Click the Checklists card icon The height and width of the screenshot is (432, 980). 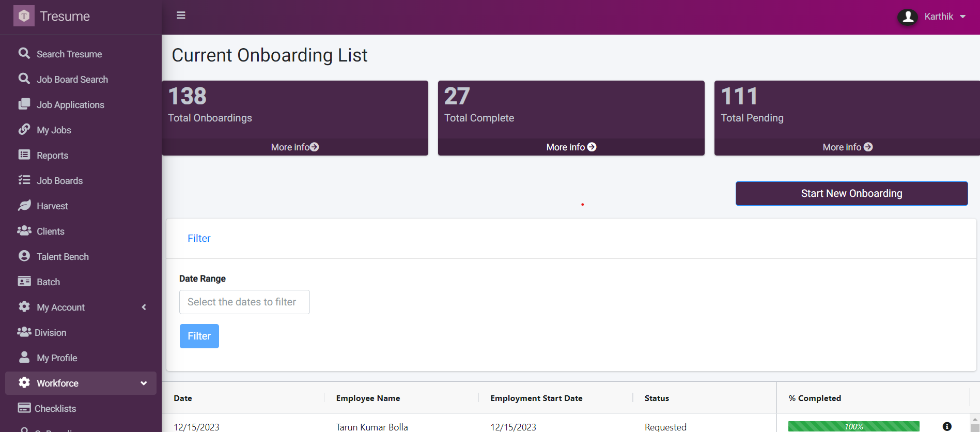tap(24, 408)
